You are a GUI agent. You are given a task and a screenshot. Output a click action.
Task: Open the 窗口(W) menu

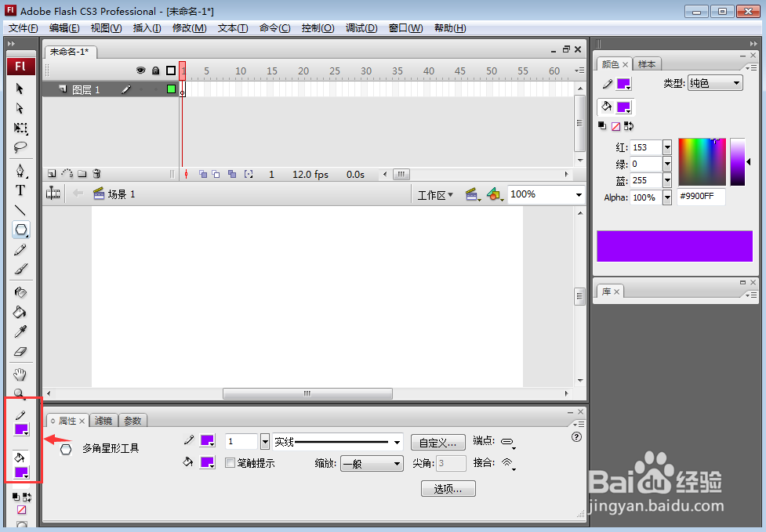[x=405, y=28]
